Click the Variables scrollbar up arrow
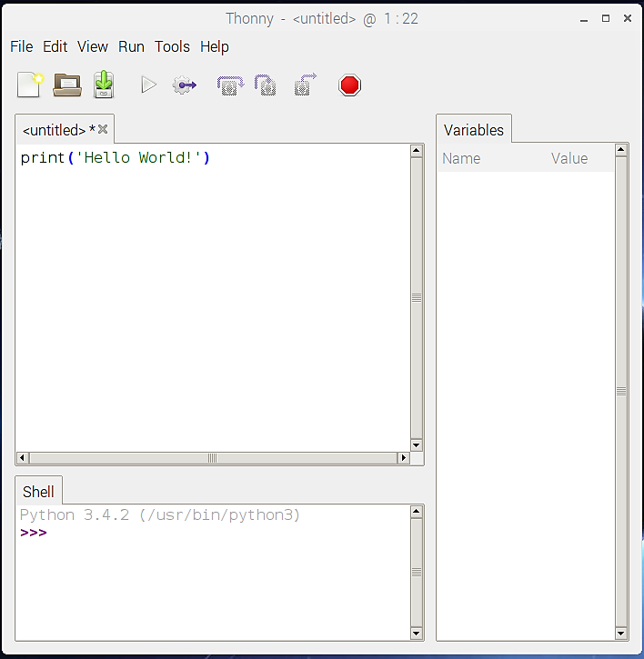 click(621, 150)
